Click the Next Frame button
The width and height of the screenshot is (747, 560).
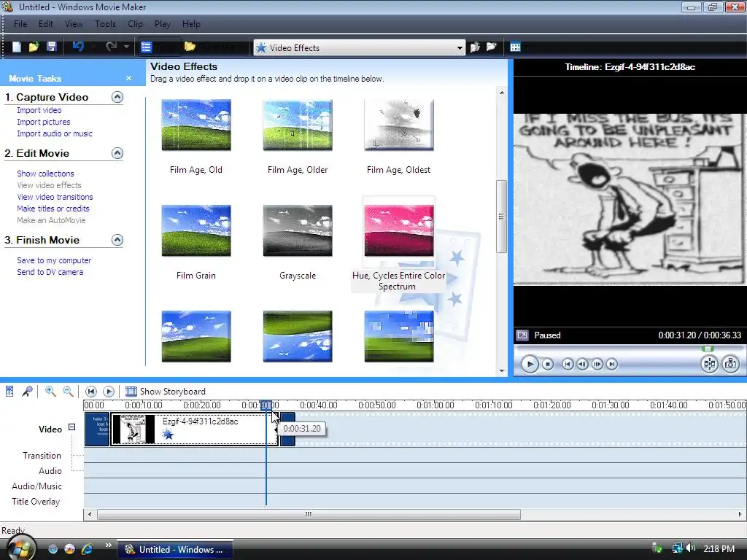tap(597, 365)
